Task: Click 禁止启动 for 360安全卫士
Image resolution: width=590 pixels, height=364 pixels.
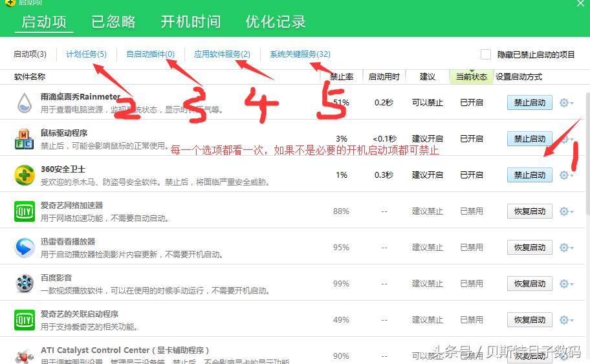Action: (x=530, y=175)
